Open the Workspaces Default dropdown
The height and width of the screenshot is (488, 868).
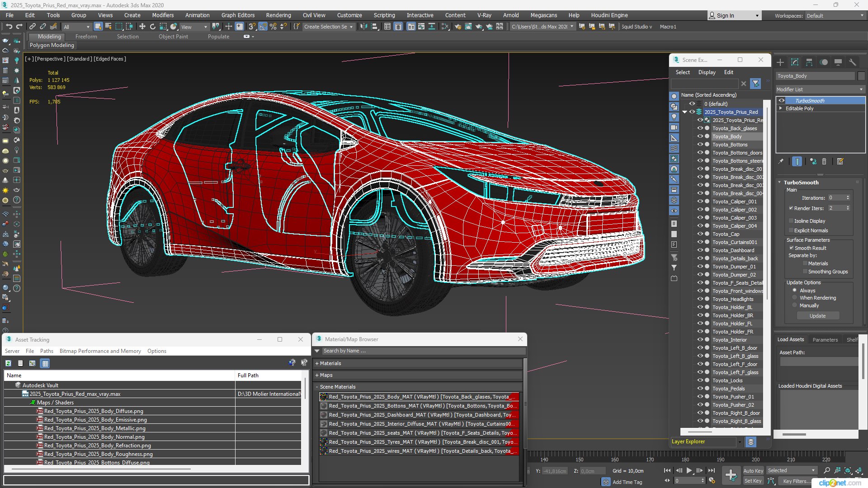(x=835, y=16)
